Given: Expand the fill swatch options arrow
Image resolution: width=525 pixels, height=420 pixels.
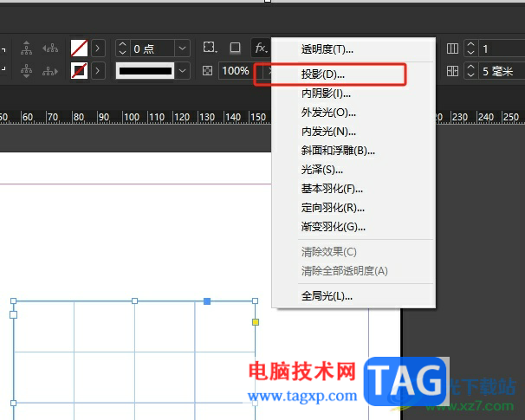Looking at the screenshot, I should (x=97, y=48).
